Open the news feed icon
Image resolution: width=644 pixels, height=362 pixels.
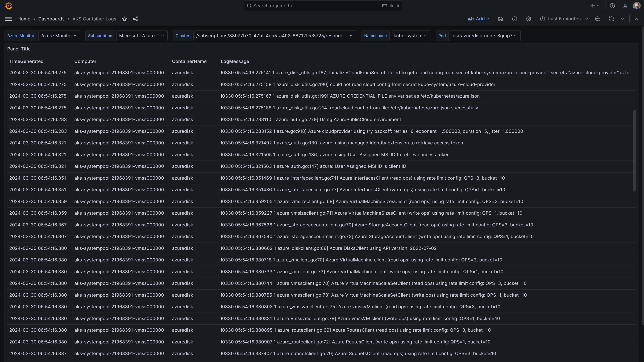coord(625,6)
